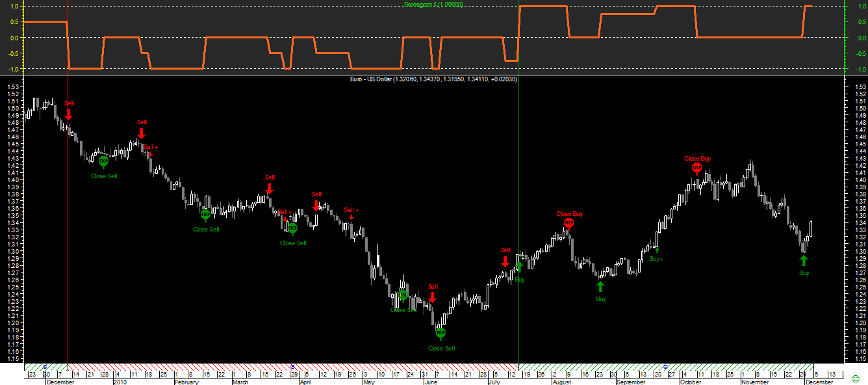Select the mid-January red Sell arrow
868x385 pixels.
(x=142, y=133)
